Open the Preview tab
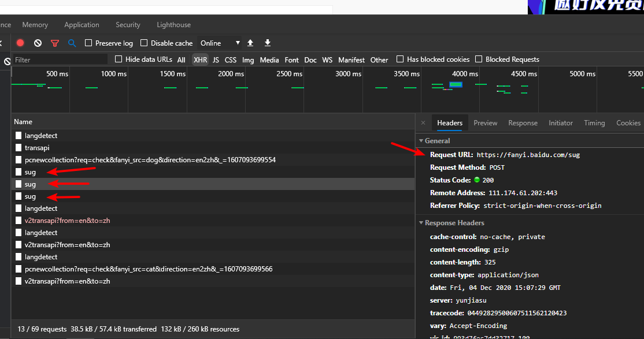 (x=486, y=122)
